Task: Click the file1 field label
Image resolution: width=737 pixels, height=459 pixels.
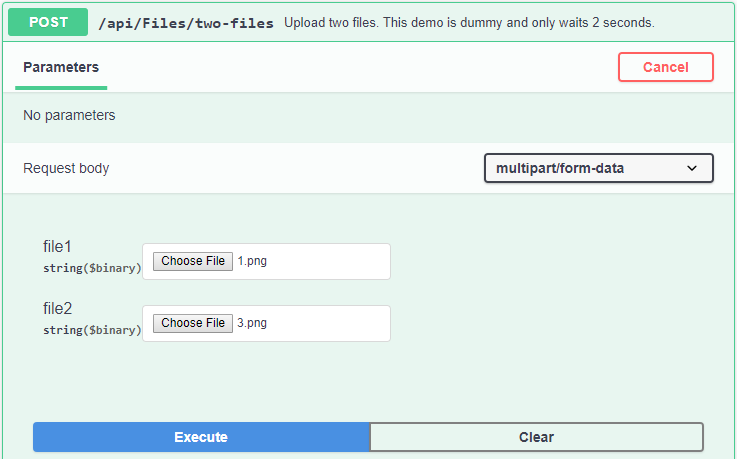Action: tap(57, 246)
